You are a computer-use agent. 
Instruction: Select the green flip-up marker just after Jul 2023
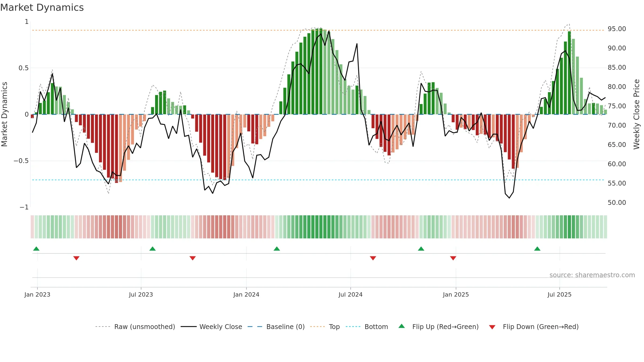click(152, 249)
